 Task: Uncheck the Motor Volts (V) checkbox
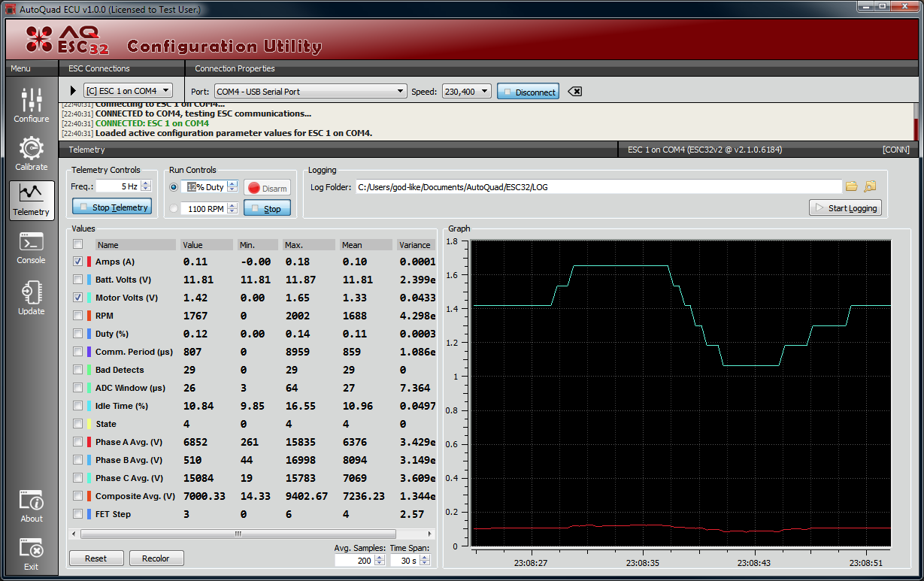pyautogui.click(x=78, y=298)
